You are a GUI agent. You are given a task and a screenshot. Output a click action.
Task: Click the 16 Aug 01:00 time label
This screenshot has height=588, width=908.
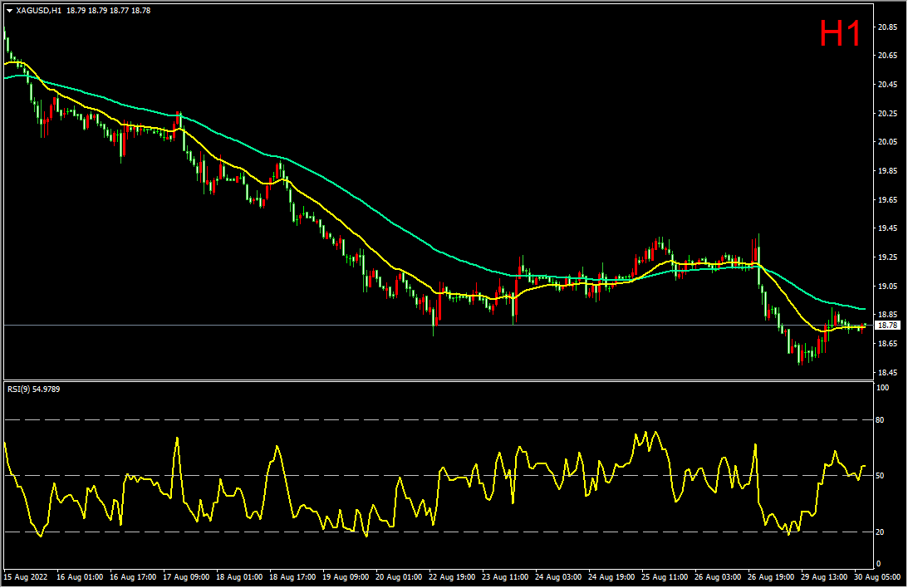[x=80, y=577]
